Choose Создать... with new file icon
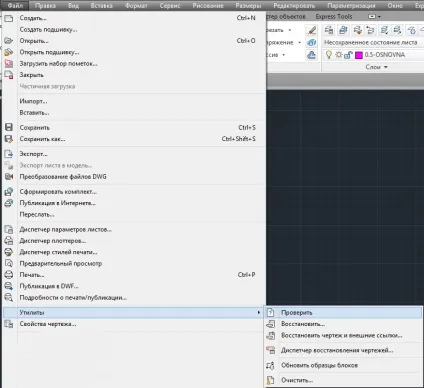Viewport: 424px width, 388px height. tap(133, 18)
